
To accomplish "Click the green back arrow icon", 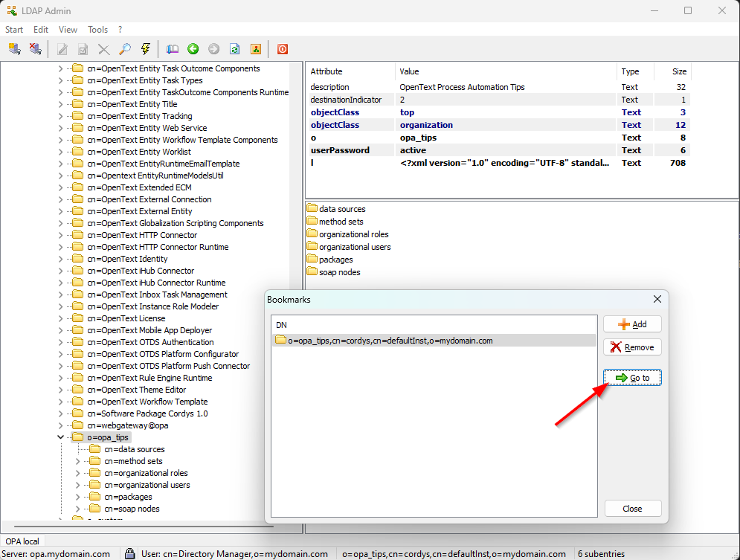I will click(x=193, y=49).
